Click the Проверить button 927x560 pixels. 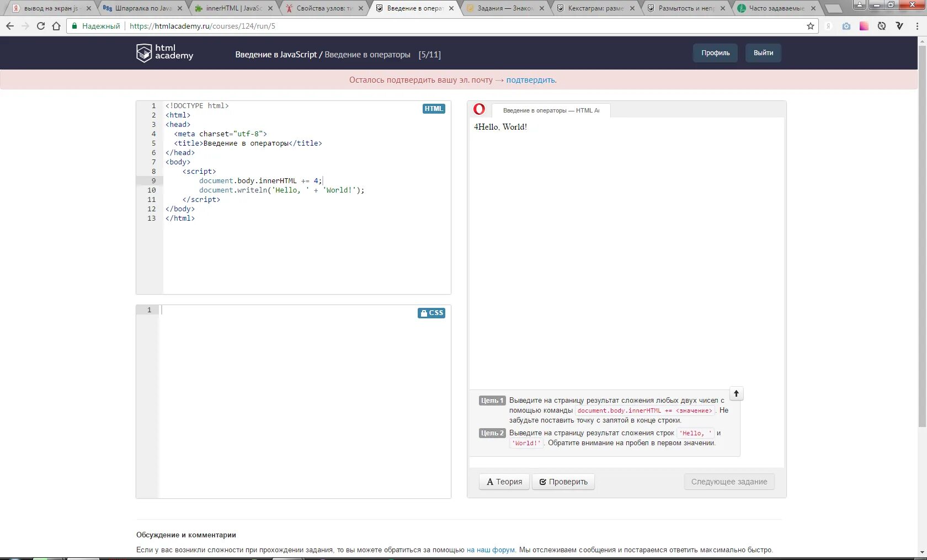click(x=563, y=482)
